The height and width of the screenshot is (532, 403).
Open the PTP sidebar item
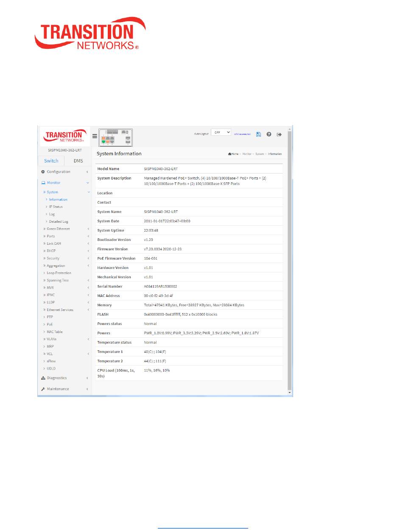click(50, 317)
